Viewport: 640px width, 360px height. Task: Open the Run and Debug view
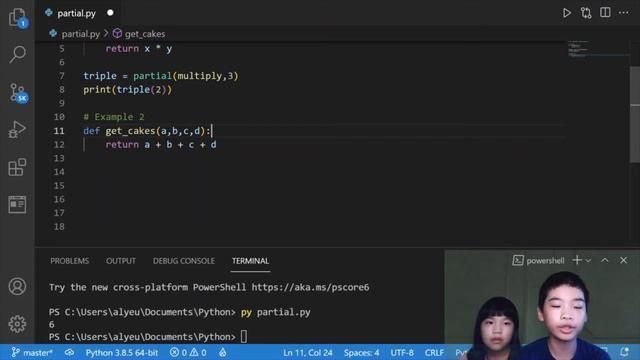point(17,129)
